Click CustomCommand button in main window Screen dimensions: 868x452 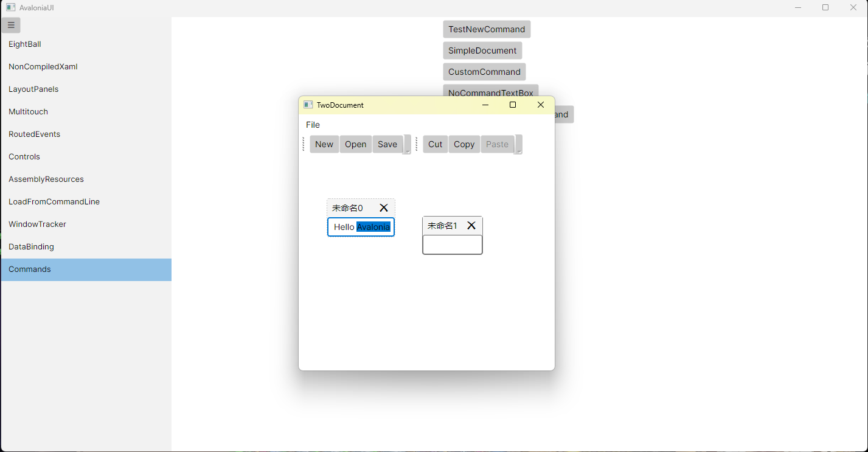[485, 72]
